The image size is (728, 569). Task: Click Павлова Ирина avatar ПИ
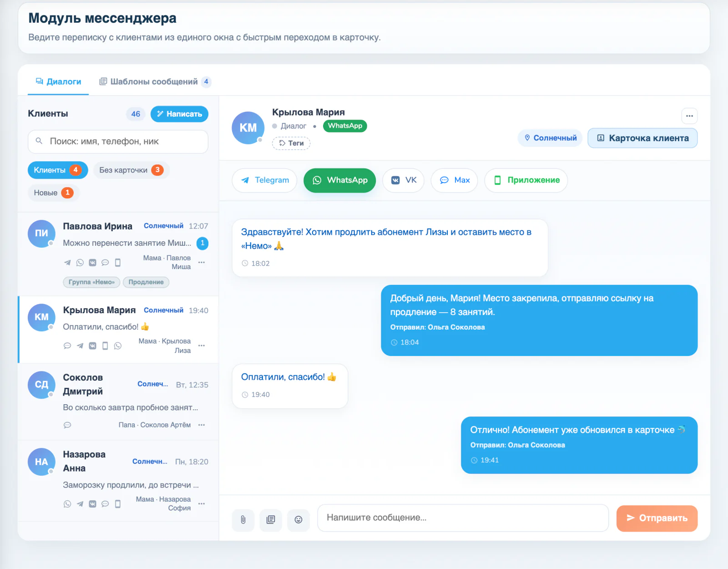41,233
